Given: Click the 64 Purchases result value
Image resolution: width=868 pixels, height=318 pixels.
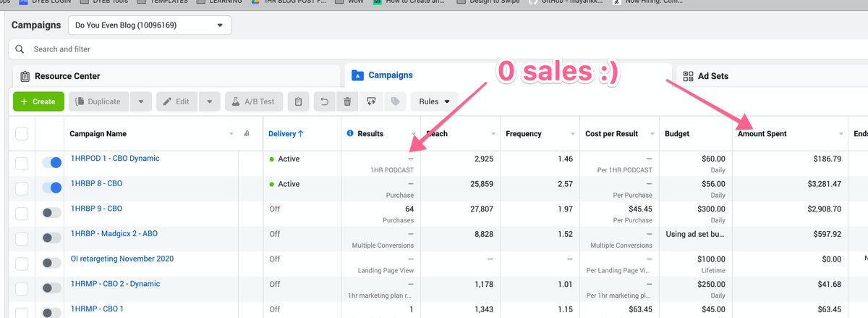Looking at the screenshot, I should (409, 209).
